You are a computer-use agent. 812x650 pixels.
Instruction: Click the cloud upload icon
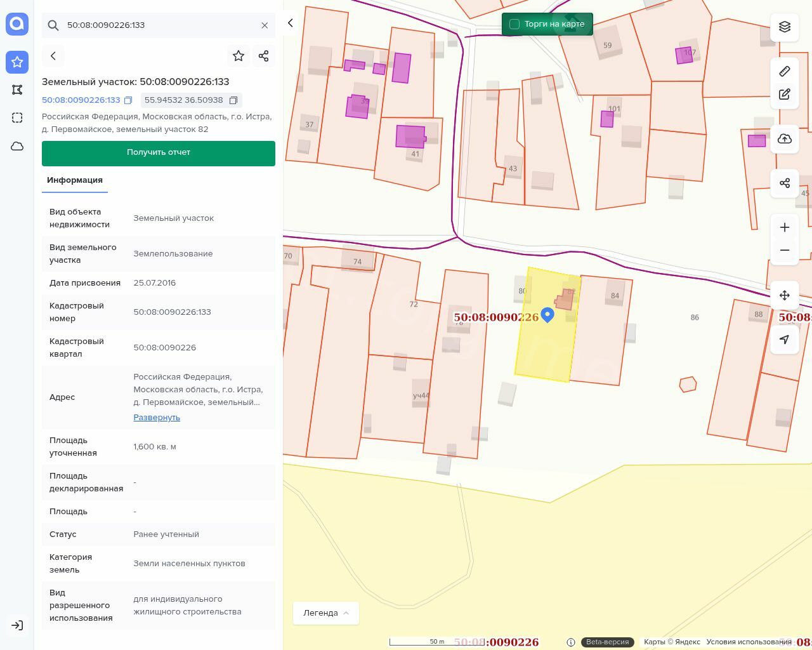[785, 139]
